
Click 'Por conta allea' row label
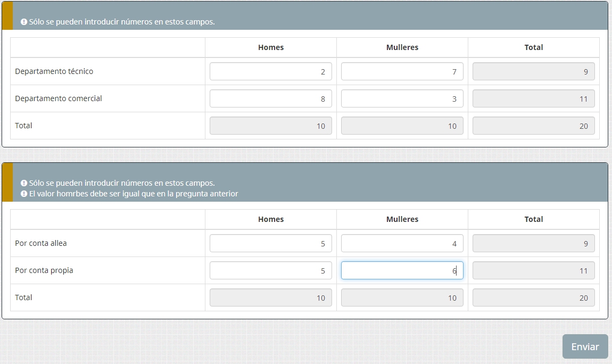pos(40,243)
